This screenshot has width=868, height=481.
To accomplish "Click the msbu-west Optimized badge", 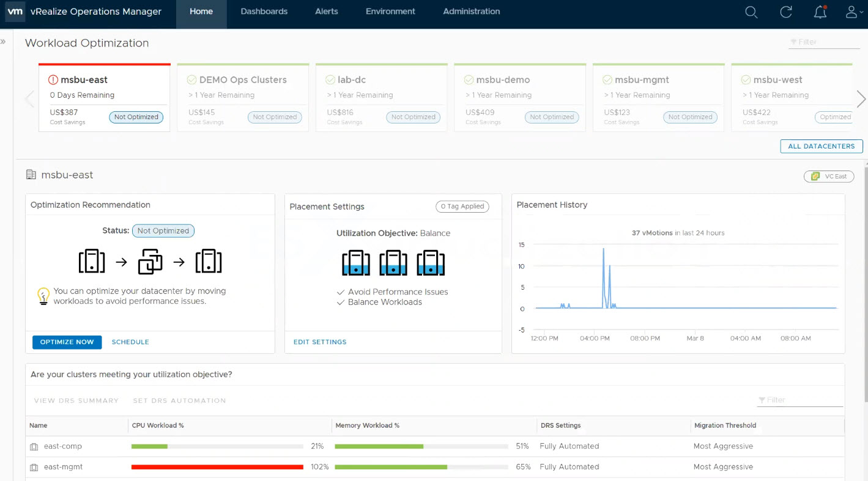I will point(834,117).
